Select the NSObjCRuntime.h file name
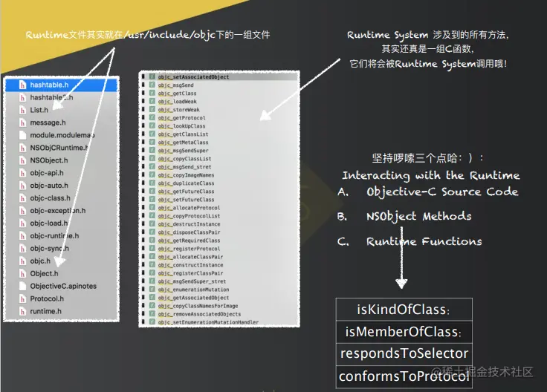547x392 pixels. 59,148
